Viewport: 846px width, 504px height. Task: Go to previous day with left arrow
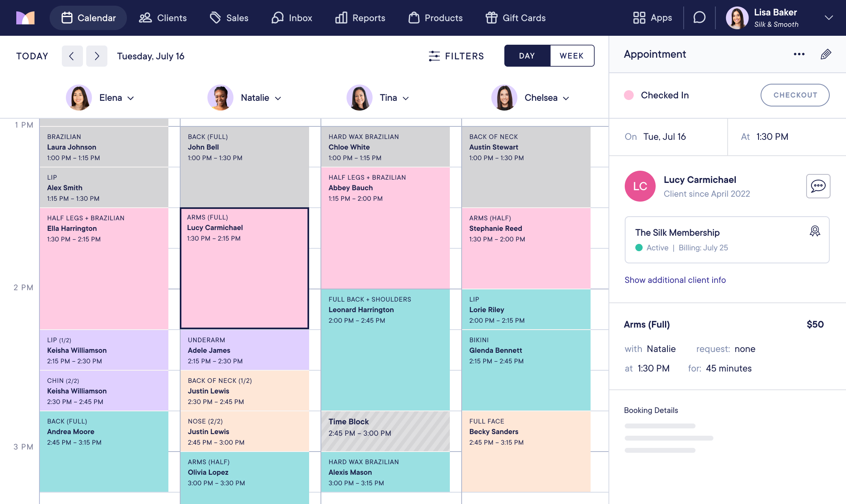click(x=72, y=56)
